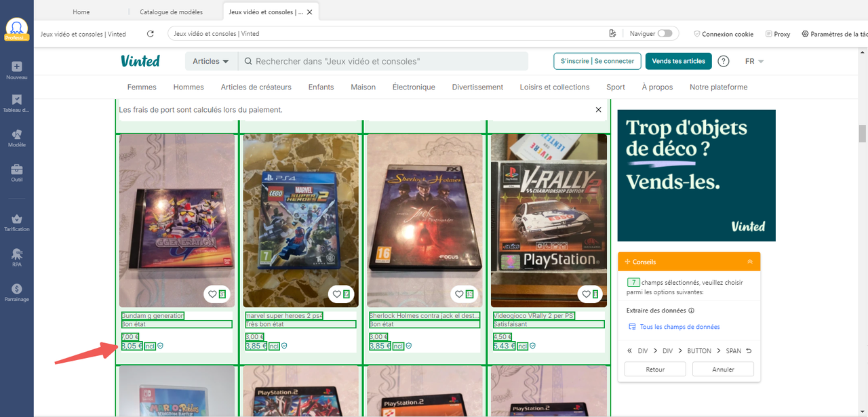868x417 pixels.
Task: Click Tous les champs de données link
Action: point(679,327)
